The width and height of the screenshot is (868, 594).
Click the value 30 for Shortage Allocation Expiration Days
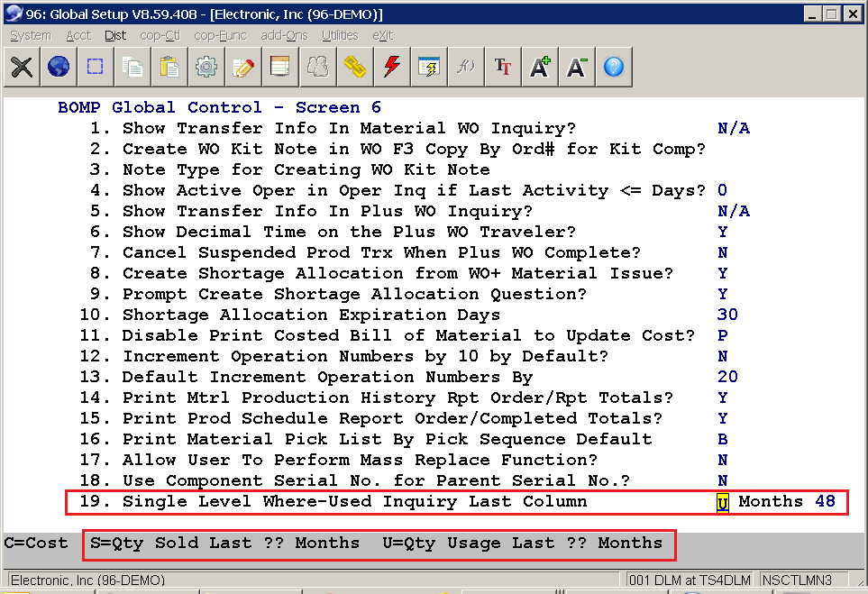727,315
